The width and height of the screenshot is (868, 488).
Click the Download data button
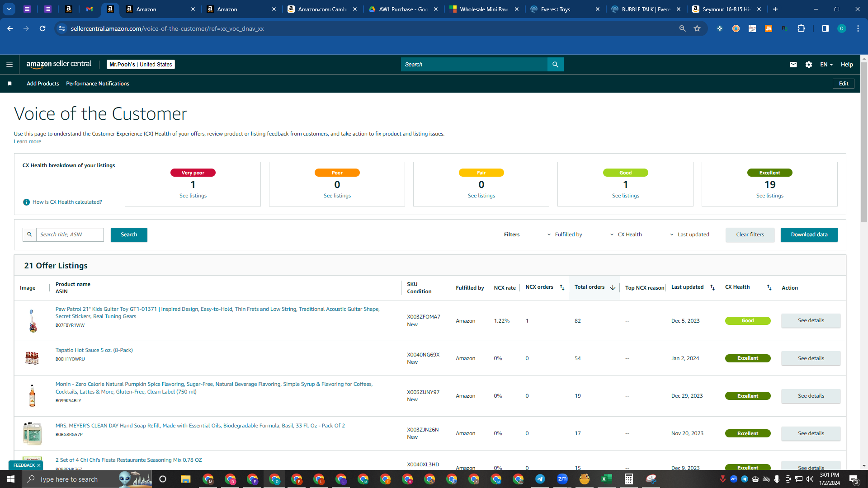pyautogui.click(x=809, y=235)
